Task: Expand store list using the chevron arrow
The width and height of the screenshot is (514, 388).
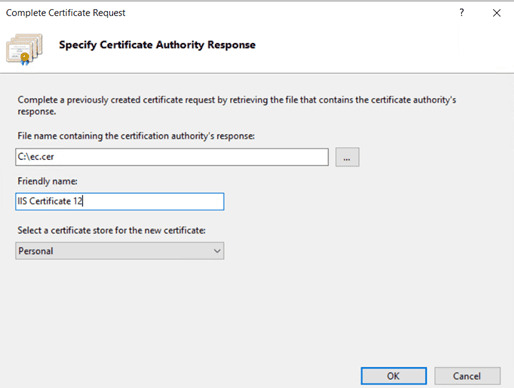Action: 217,251
